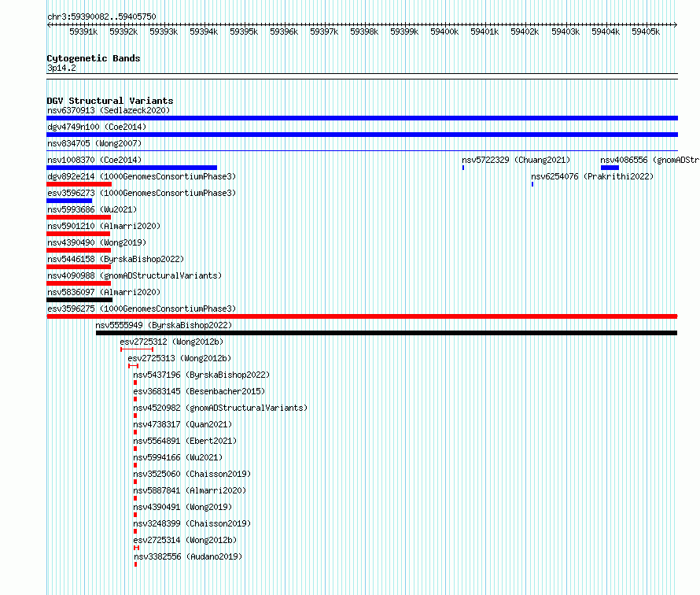
Task: Click the red interval glyph under esv2725313
Action: point(134,366)
